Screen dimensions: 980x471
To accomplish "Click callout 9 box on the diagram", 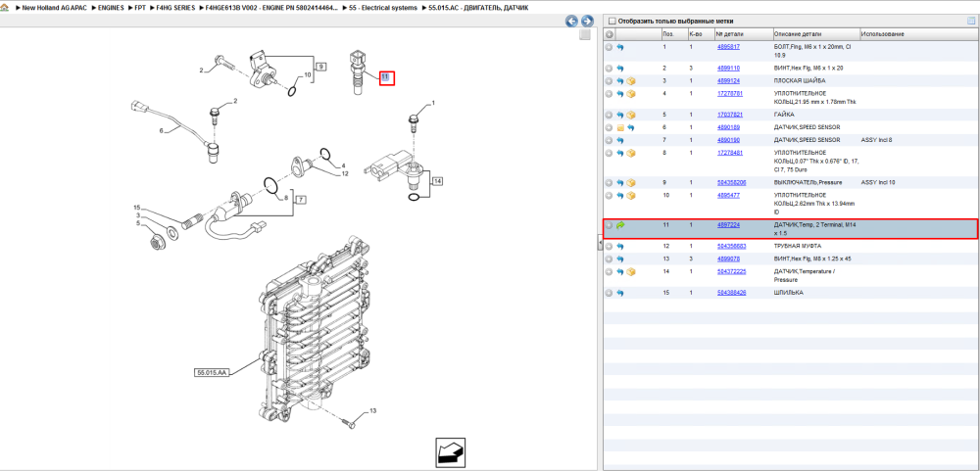I will pos(320,66).
